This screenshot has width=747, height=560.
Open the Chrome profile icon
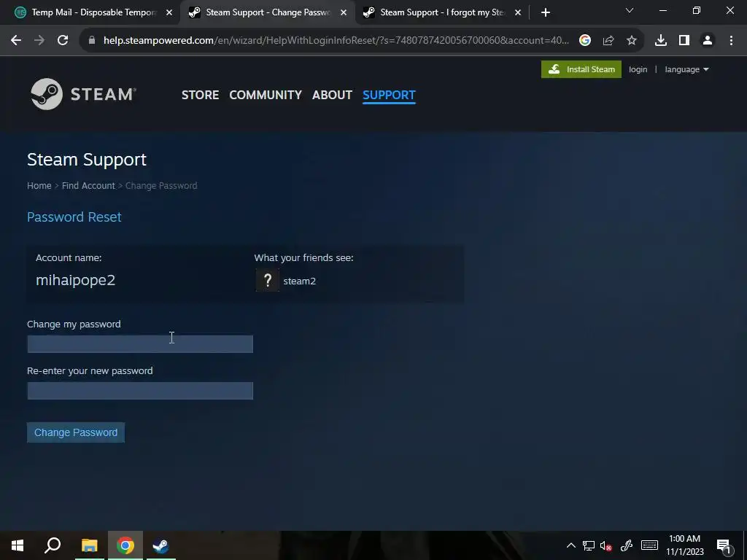point(708,41)
